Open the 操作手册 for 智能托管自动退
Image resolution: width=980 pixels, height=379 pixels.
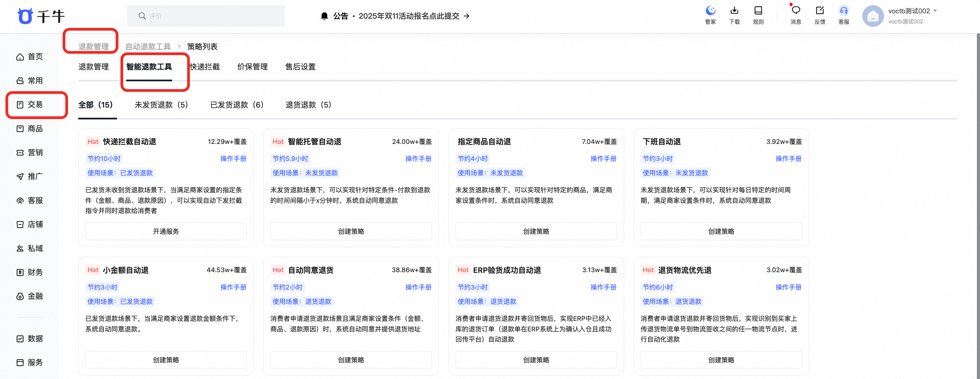419,159
